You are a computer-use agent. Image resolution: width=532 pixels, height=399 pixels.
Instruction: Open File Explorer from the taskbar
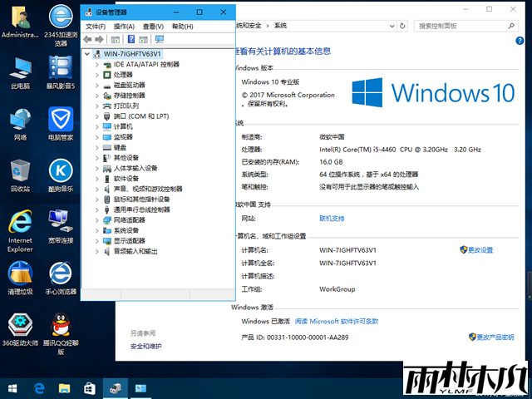(x=64, y=388)
